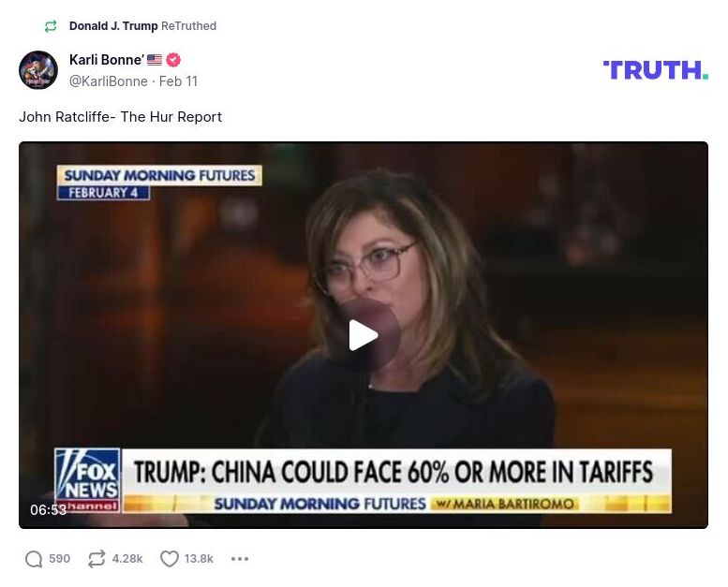Click the American flag emoji beside the name
This screenshot has height=587, width=728.
(x=155, y=60)
